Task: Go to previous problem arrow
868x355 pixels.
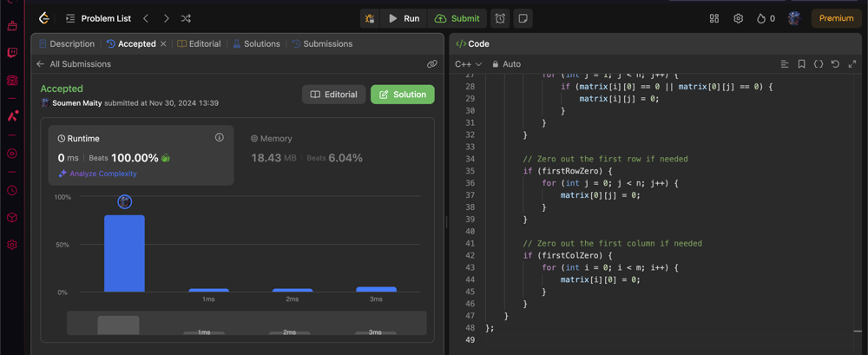Action: 146,18
